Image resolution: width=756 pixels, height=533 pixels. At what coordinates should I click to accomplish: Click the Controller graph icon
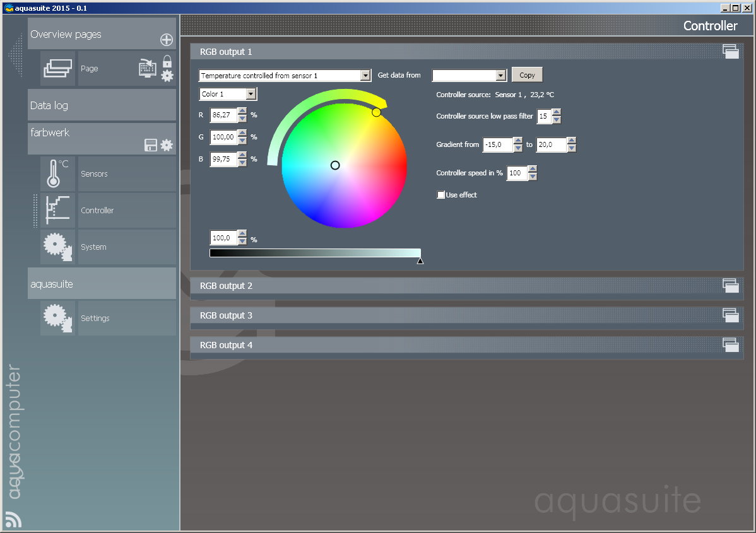(x=58, y=210)
